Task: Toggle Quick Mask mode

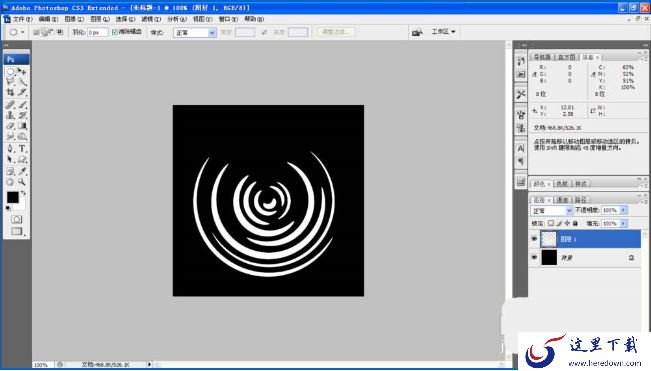Action: 17,219
